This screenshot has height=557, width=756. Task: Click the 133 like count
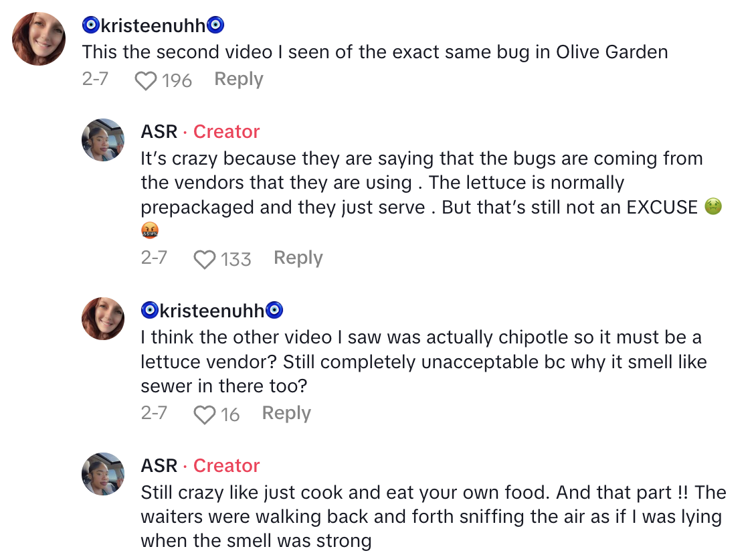coord(235,260)
